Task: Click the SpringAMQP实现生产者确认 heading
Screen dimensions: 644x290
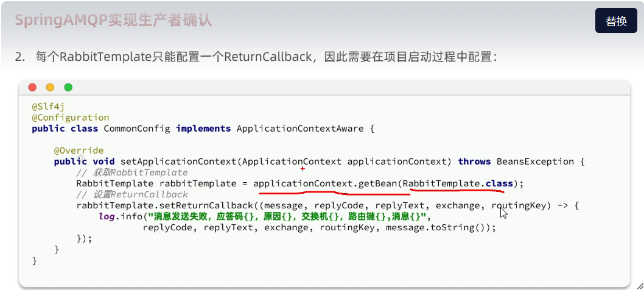Action: (x=113, y=20)
